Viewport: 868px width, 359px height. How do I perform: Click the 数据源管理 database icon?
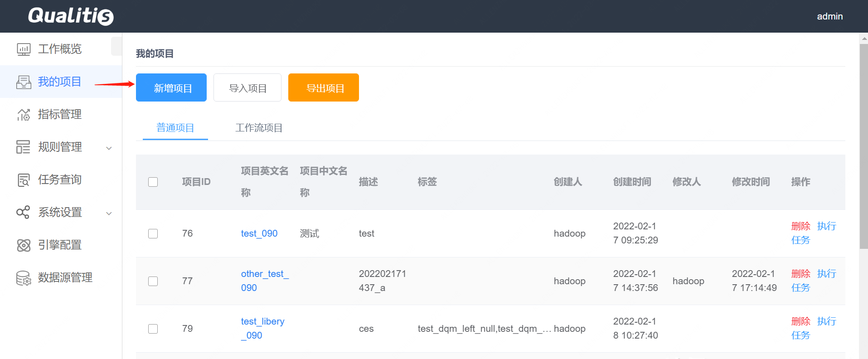tap(24, 277)
